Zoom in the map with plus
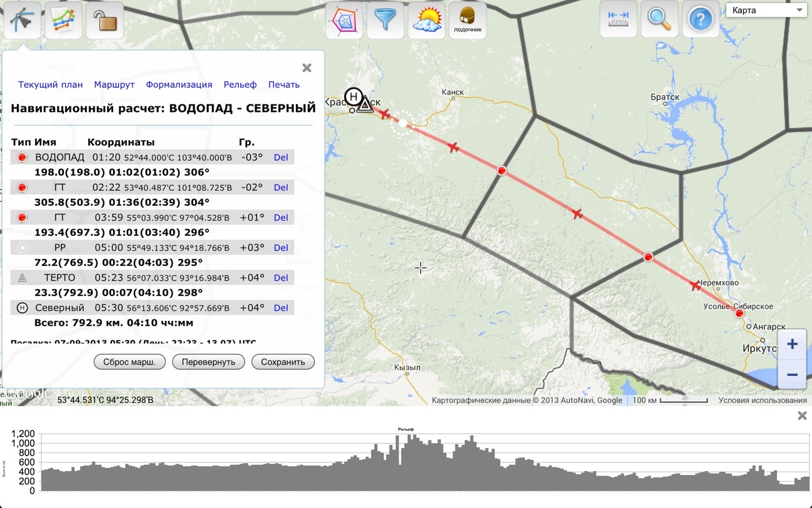812x508 pixels. [792, 344]
